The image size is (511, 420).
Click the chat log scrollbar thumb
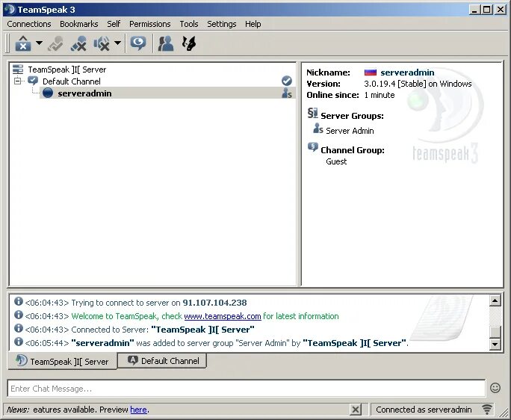495,332
